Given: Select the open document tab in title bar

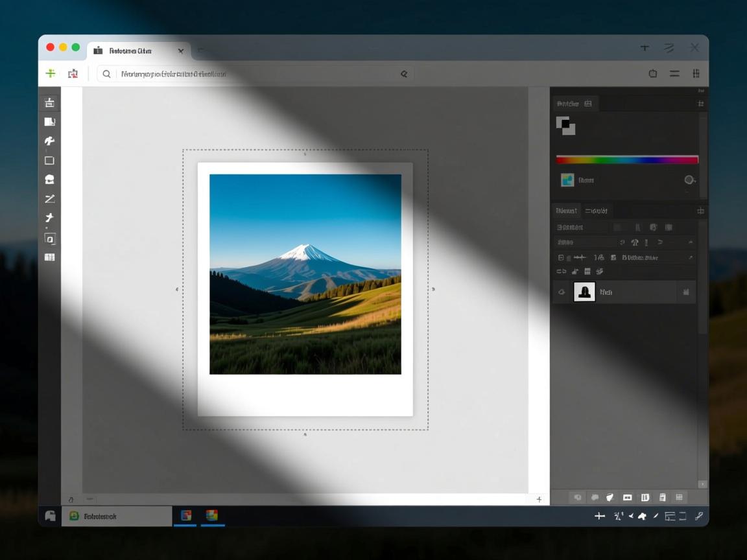Looking at the screenshot, I should (x=137, y=51).
